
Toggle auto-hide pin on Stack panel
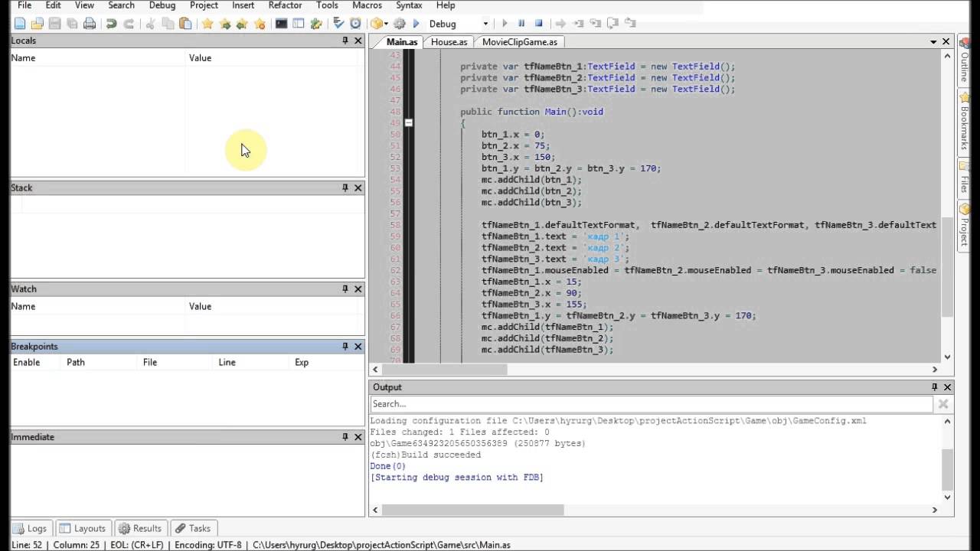345,187
